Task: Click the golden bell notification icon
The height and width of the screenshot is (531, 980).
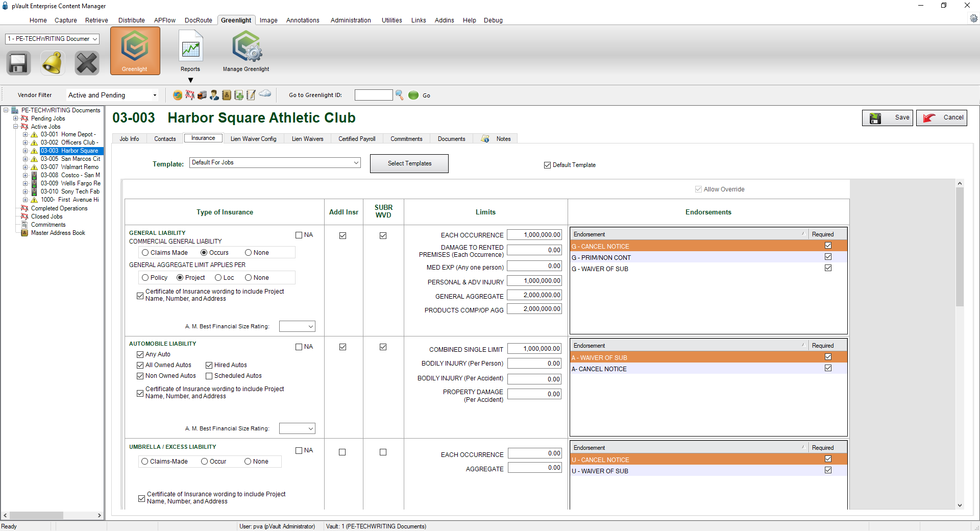Action: (x=53, y=63)
